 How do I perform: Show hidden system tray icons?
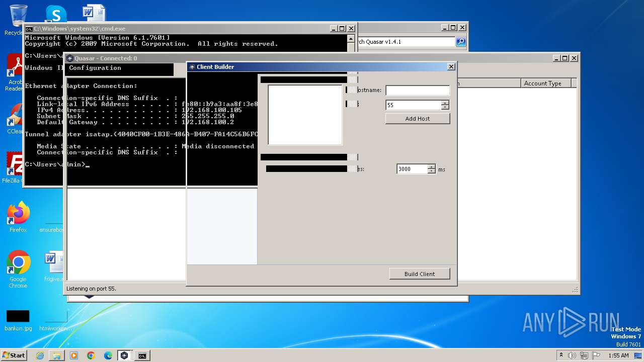(x=561, y=355)
